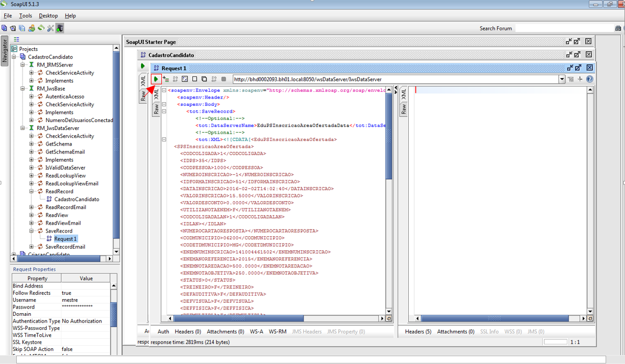625x364 pixels.
Task: Expand the GetSchema operation
Action: [31, 144]
